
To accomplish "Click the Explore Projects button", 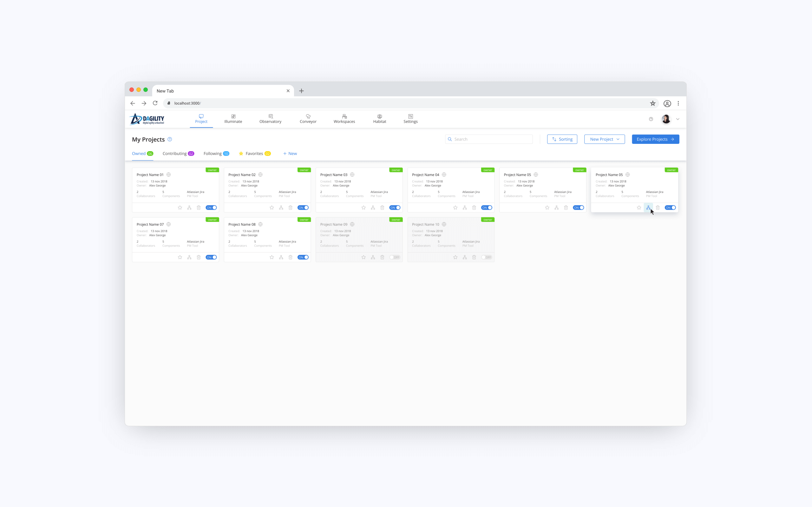I will 655,139.
